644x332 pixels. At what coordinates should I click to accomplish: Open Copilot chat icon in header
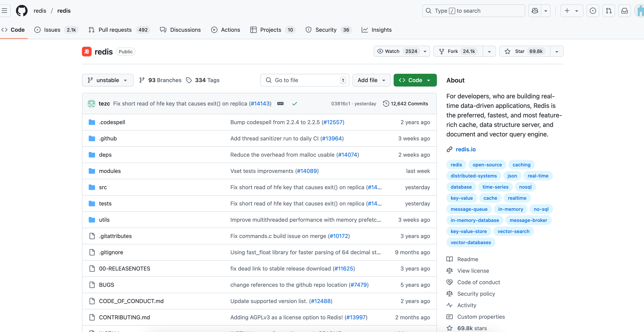pos(535,11)
